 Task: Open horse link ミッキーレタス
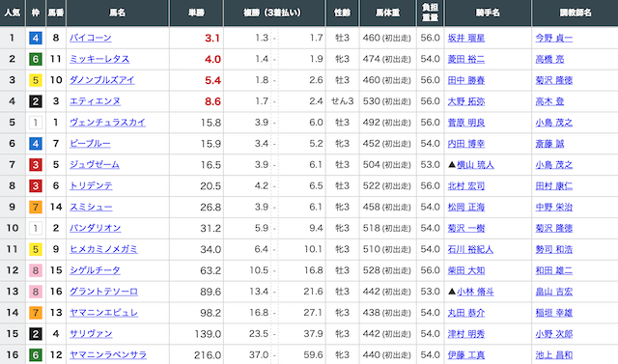tap(99, 59)
